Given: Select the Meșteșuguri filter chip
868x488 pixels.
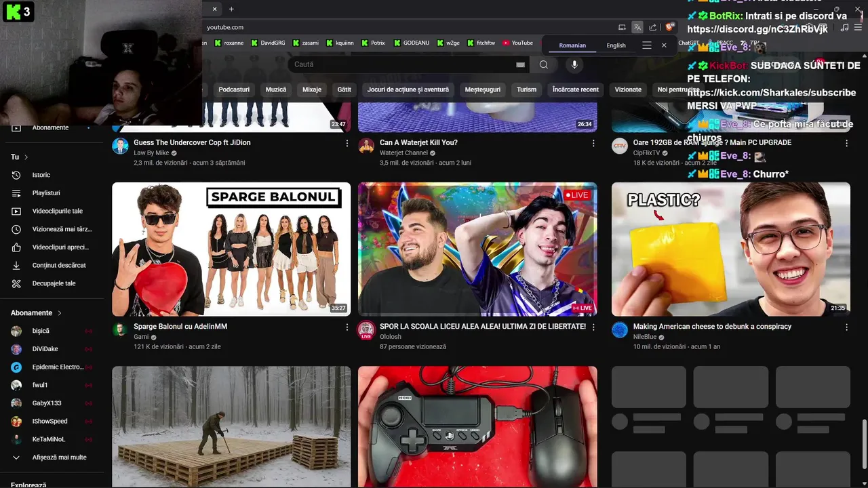Looking at the screenshot, I should 483,89.
